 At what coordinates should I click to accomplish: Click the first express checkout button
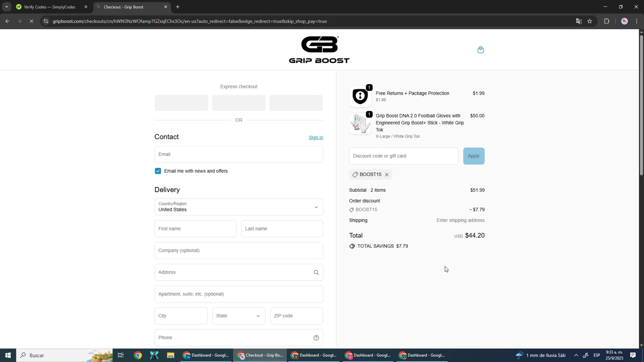181,103
